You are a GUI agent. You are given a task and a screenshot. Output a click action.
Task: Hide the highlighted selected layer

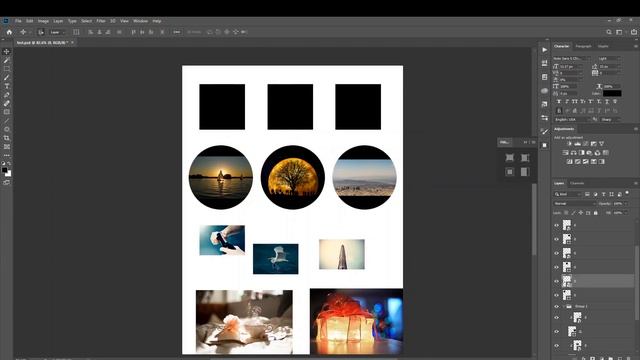(556, 281)
